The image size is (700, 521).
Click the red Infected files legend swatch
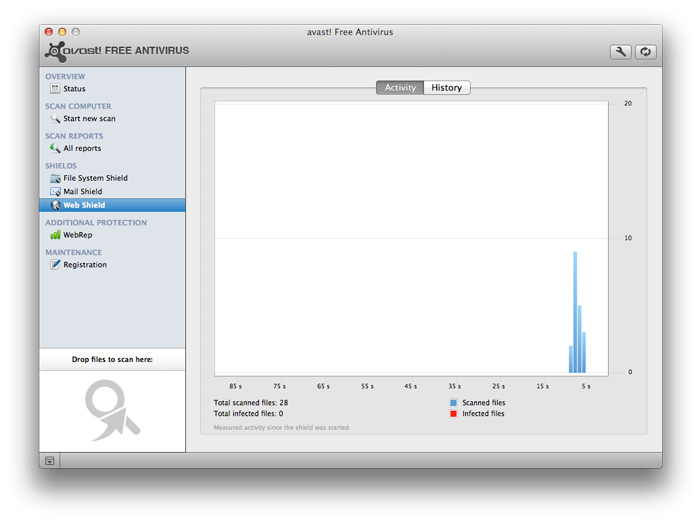tap(453, 414)
